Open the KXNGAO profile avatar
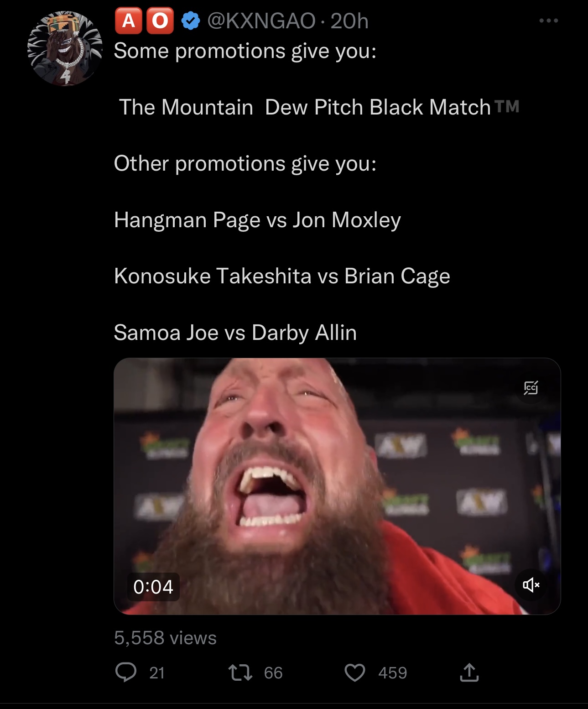Viewport: 588px width, 709px height. click(x=64, y=49)
